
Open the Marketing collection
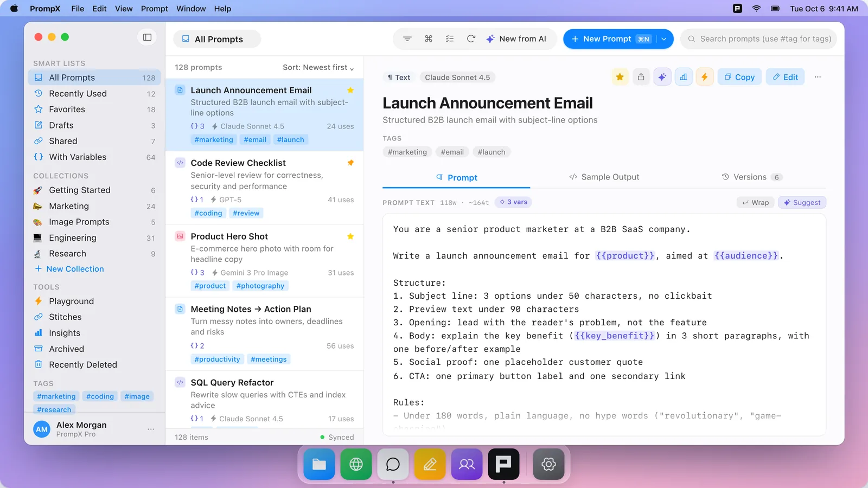(94, 206)
